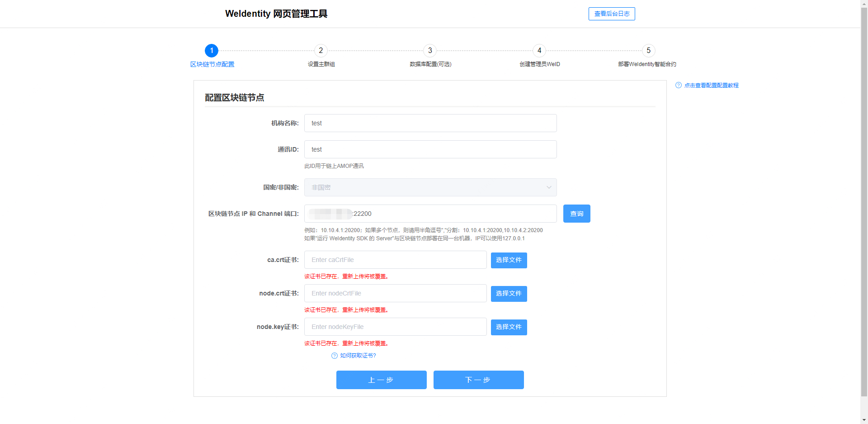Click step 5 部署Weldentity智能合约 circle
This screenshot has height=424, width=868.
(x=649, y=51)
